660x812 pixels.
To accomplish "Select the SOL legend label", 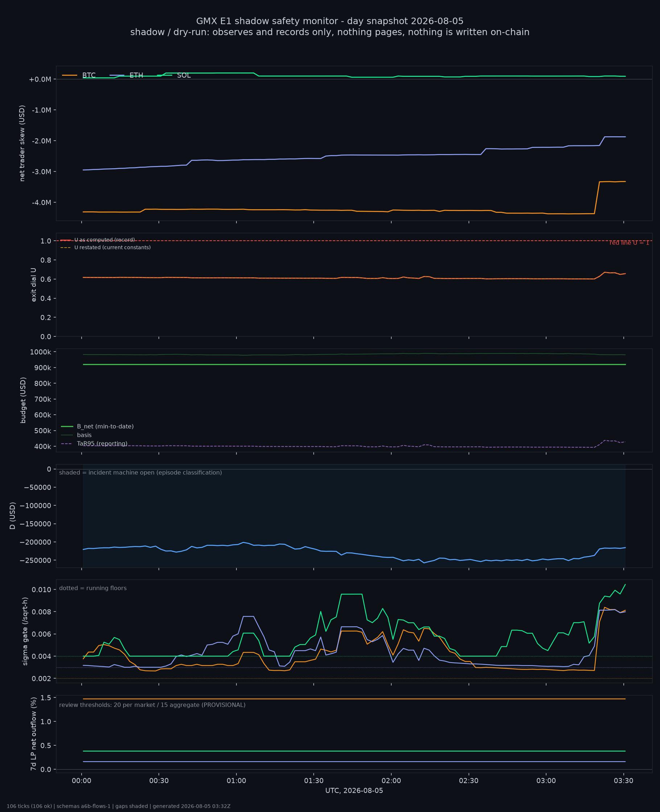I will [183, 75].
